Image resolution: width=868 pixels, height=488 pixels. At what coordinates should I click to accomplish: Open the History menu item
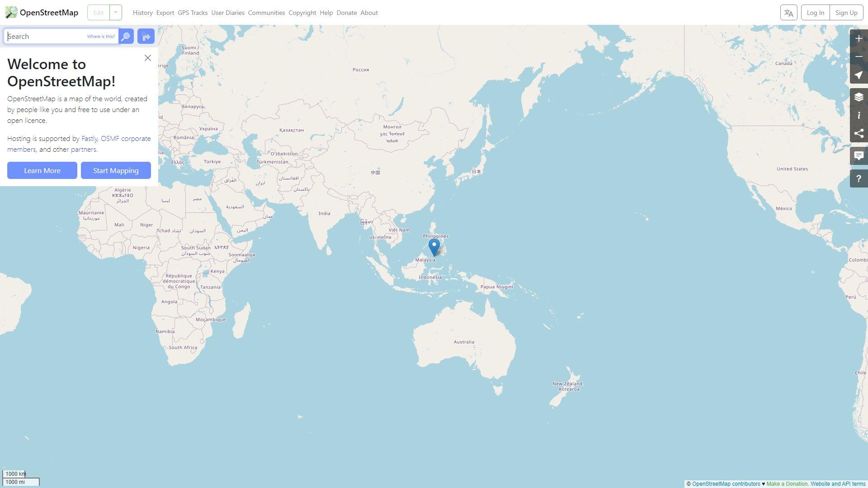[x=142, y=13]
